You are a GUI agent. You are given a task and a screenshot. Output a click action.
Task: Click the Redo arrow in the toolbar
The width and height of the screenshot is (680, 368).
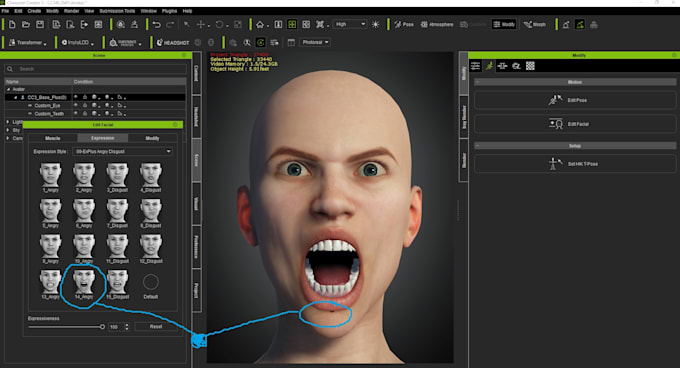point(170,24)
